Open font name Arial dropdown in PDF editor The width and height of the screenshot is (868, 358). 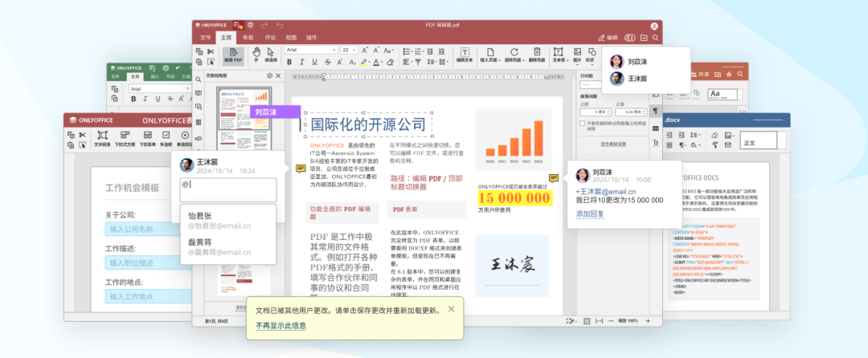click(x=334, y=50)
